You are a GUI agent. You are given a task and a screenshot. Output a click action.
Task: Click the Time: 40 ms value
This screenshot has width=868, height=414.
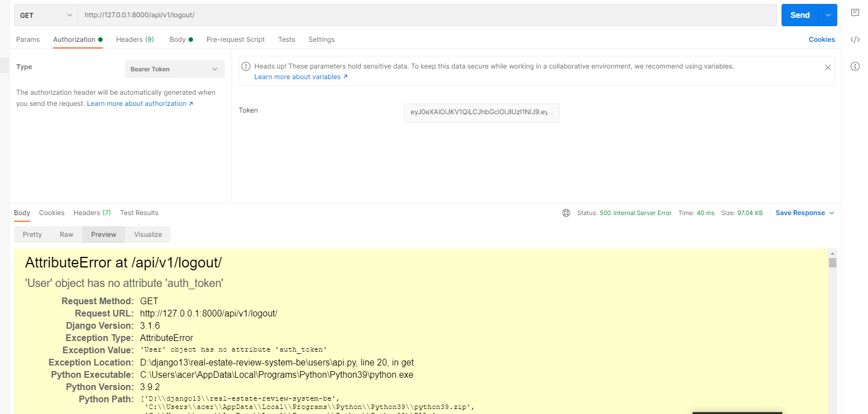[x=706, y=213]
